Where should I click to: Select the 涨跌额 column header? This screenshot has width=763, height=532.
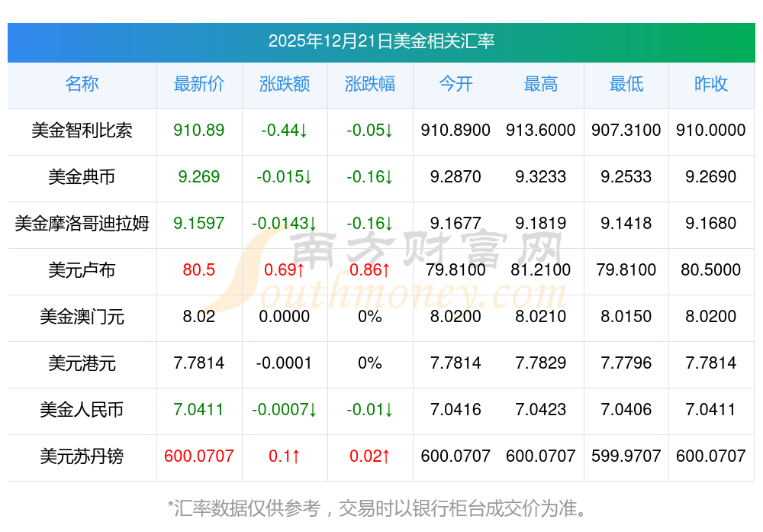284,84
